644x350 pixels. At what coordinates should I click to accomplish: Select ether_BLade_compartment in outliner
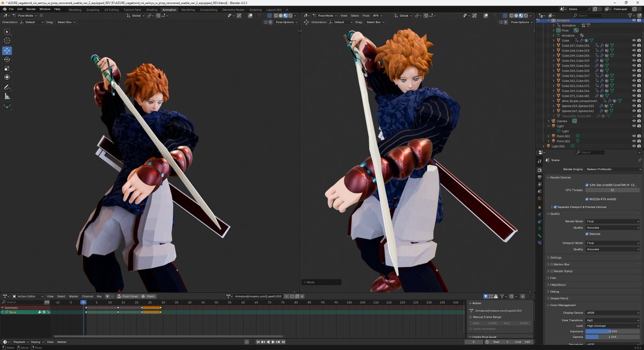click(580, 101)
